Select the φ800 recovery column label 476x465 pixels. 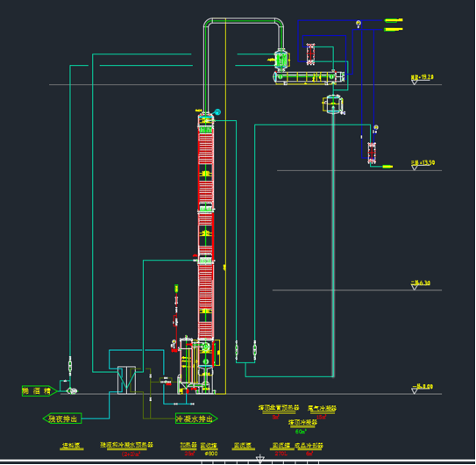pyautogui.click(x=211, y=454)
